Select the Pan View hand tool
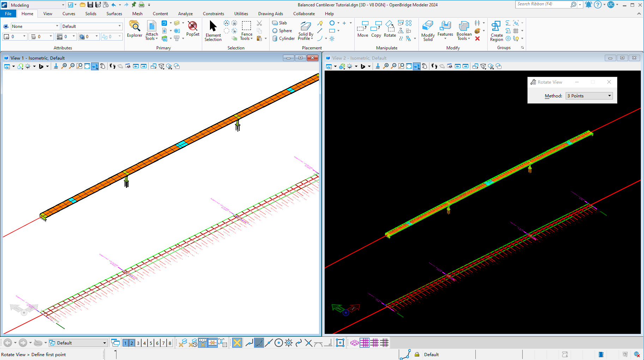644x360 pixels. pos(103,66)
